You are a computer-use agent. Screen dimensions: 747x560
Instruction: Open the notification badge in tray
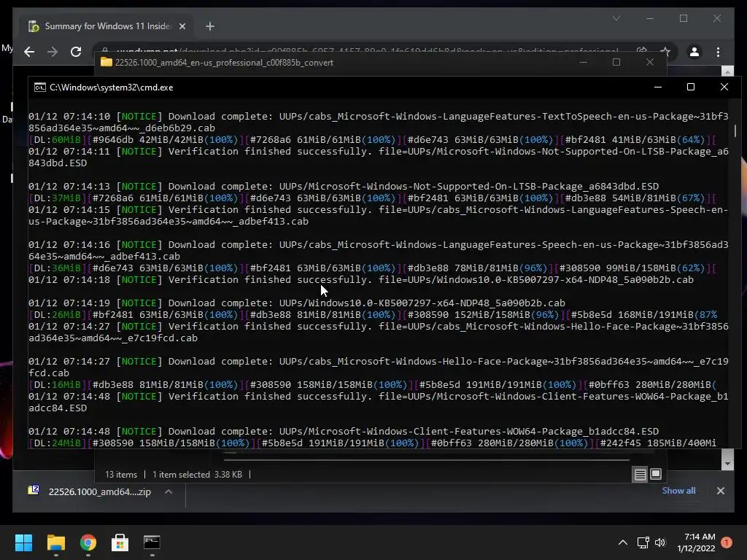click(727, 542)
